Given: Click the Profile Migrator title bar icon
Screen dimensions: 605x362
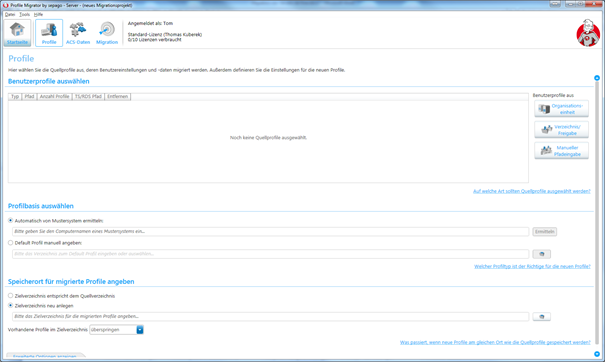Looking at the screenshot, I should [x=5, y=5].
